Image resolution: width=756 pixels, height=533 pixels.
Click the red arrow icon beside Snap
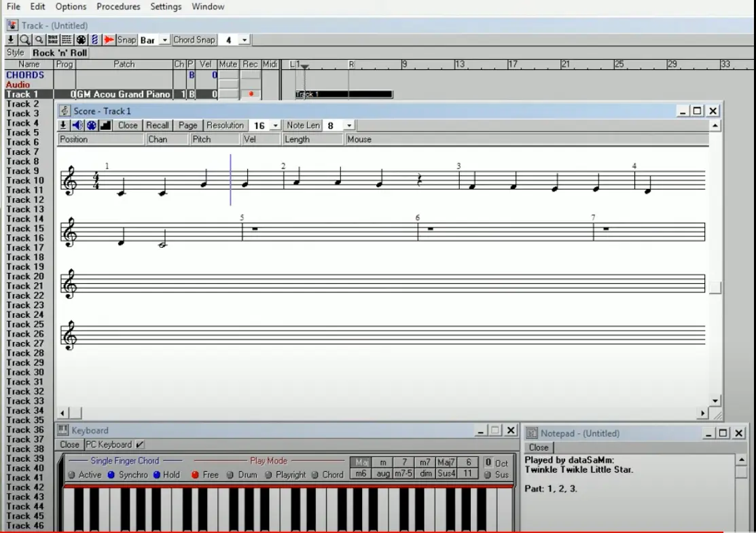click(x=109, y=40)
